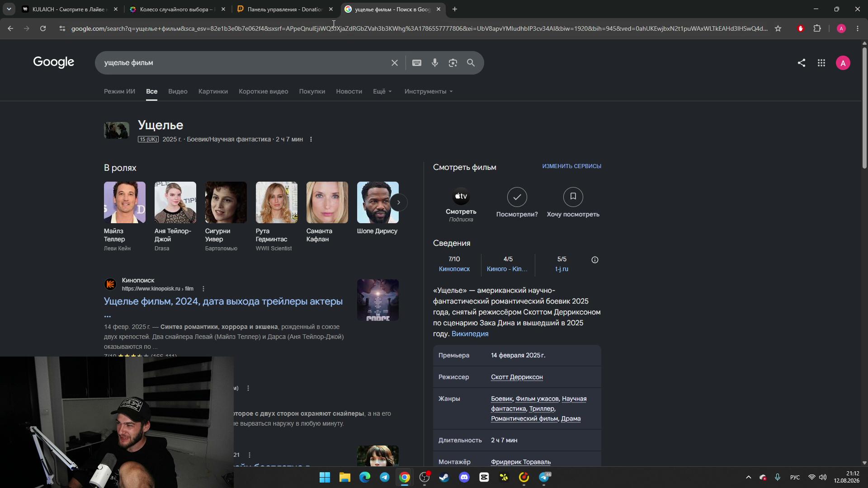The image size is (868, 488).
Task: Open the Покупки results tab
Action: click(x=312, y=91)
